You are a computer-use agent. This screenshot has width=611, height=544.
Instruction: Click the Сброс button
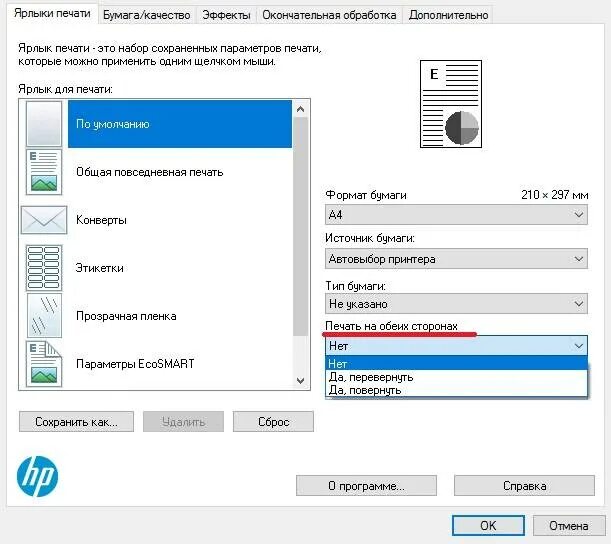[x=273, y=422]
